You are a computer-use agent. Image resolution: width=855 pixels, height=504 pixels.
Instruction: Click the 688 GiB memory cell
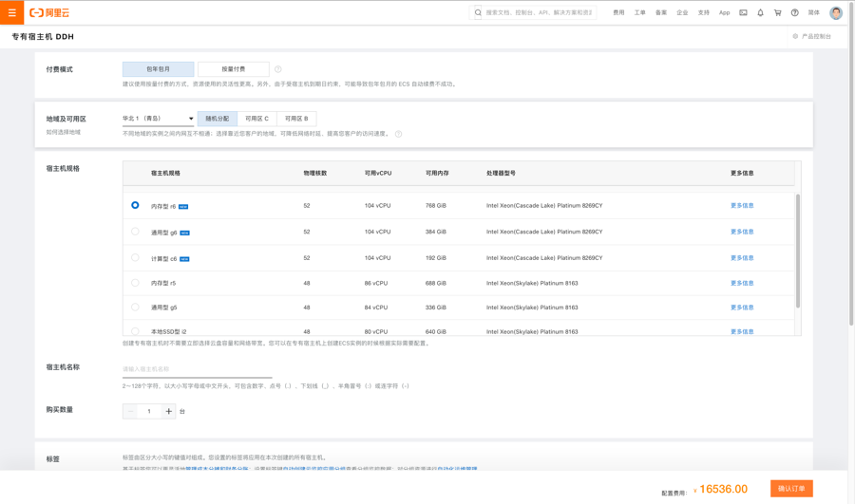(x=436, y=283)
